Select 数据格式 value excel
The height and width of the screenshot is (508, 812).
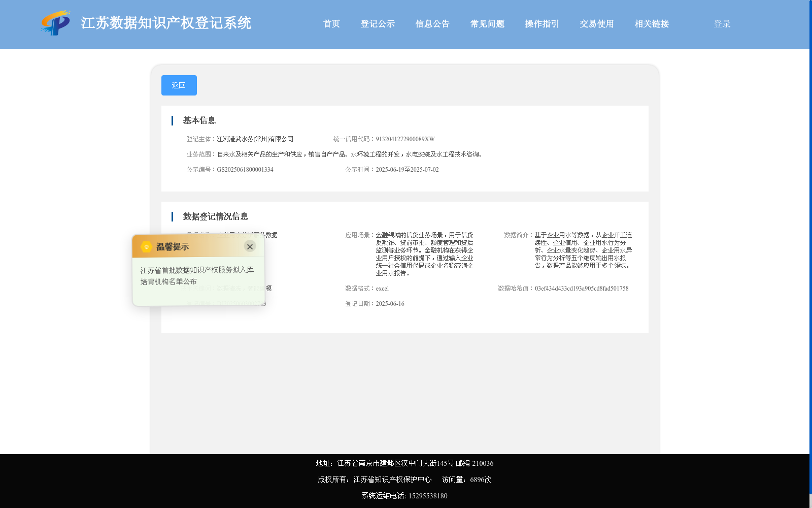tap(382, 289)
